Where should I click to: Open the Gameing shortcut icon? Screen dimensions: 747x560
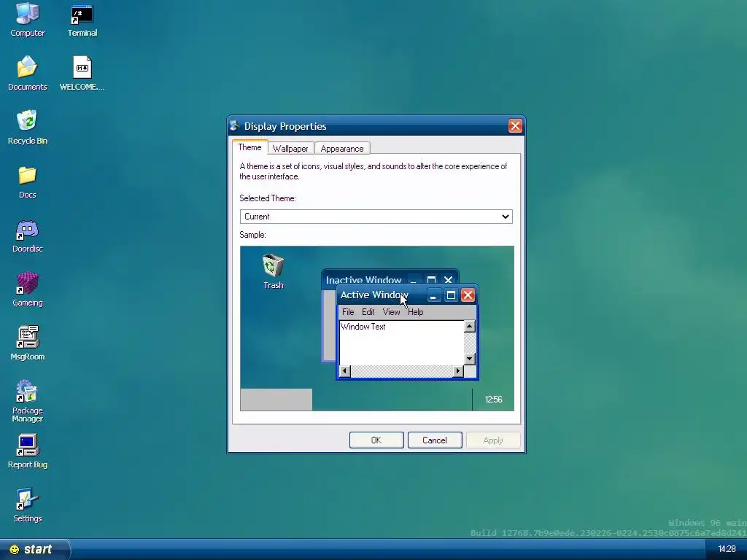(x=27, y=289)
